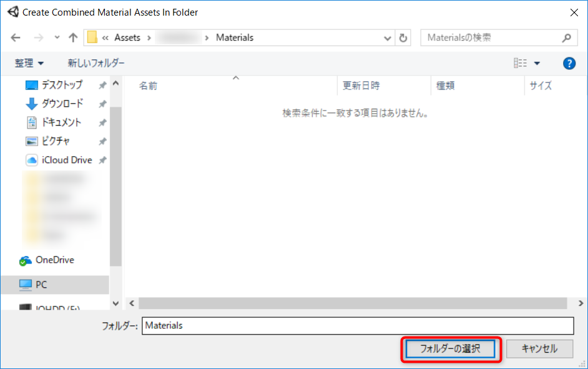This screenshot has height=369, width=588.
Task: Open address bar history dropdown
Action: pyautogui.click(x=388, y=38)
